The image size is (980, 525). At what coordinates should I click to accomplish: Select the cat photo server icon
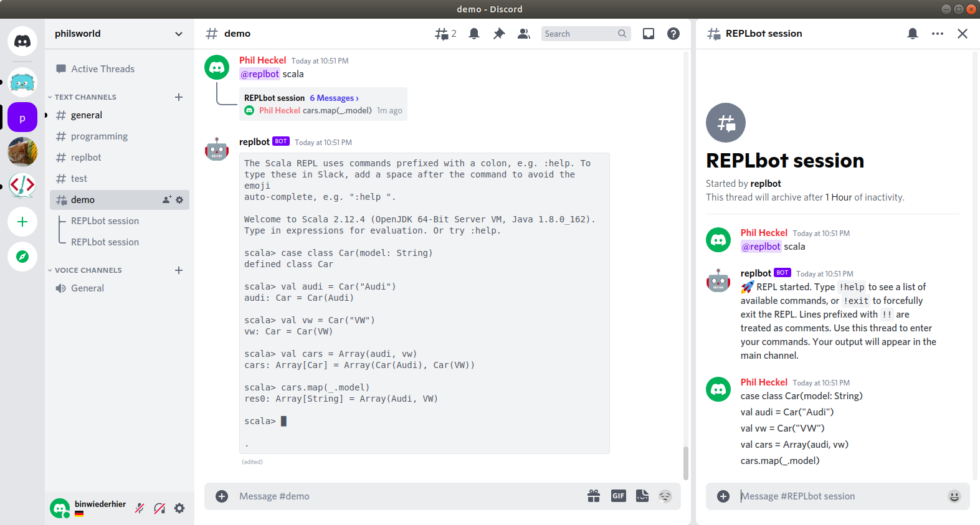pyautogui.click(x=22, y=151)
